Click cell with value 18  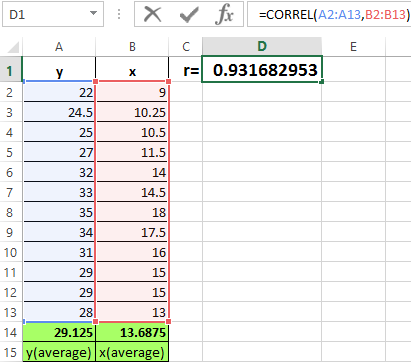tap(132, 212)
